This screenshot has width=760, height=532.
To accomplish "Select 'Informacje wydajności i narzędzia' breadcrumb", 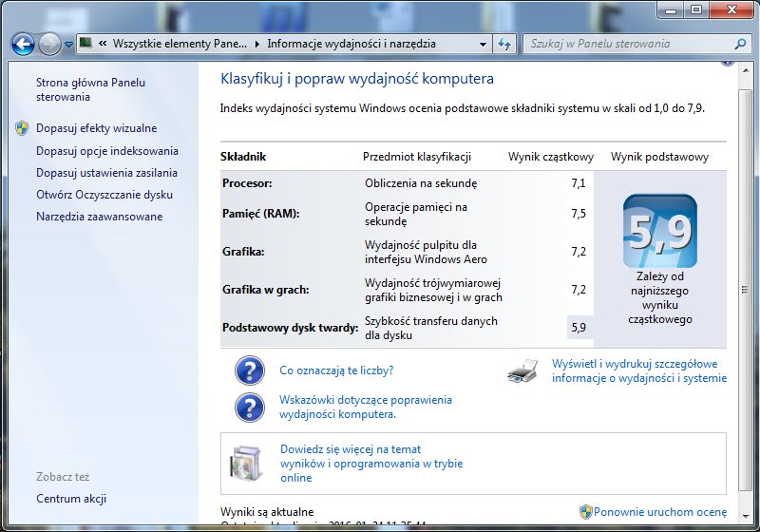I will click(351, 44).
